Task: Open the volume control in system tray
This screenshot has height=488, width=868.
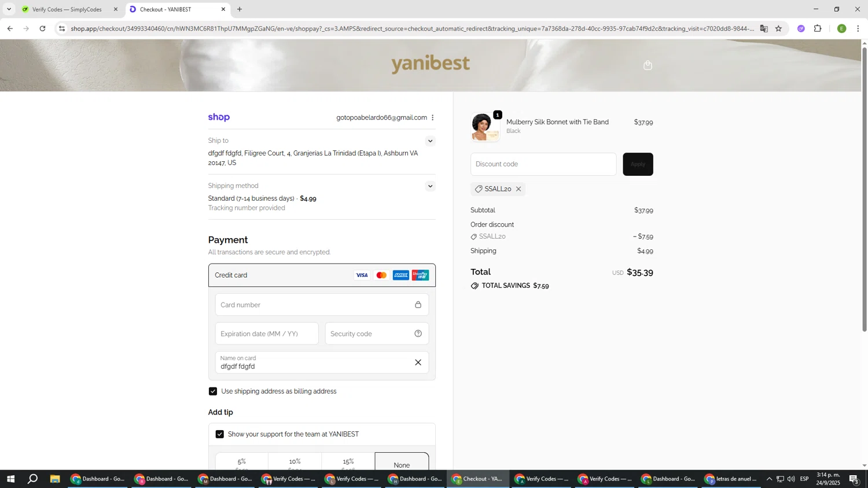Action: (791, 479)
